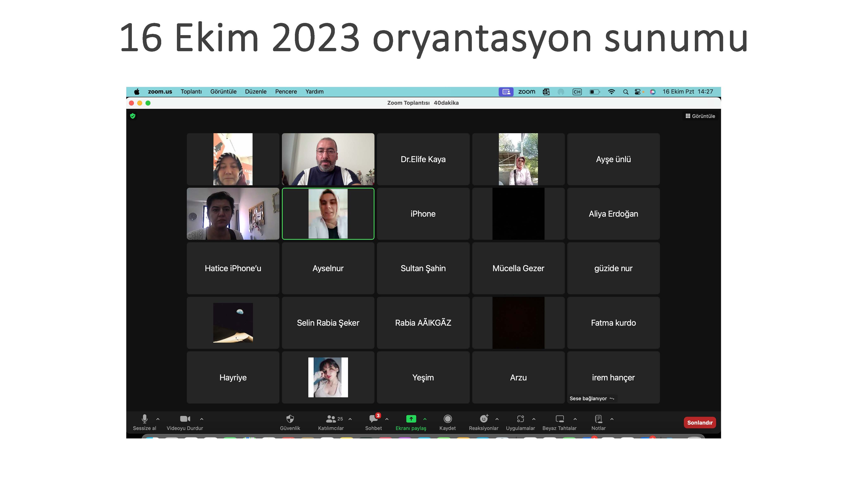Screen dimensions: 868x488
Task: Open Reaksiyonlar emoji reactions
Action: [x=484, y=422]
